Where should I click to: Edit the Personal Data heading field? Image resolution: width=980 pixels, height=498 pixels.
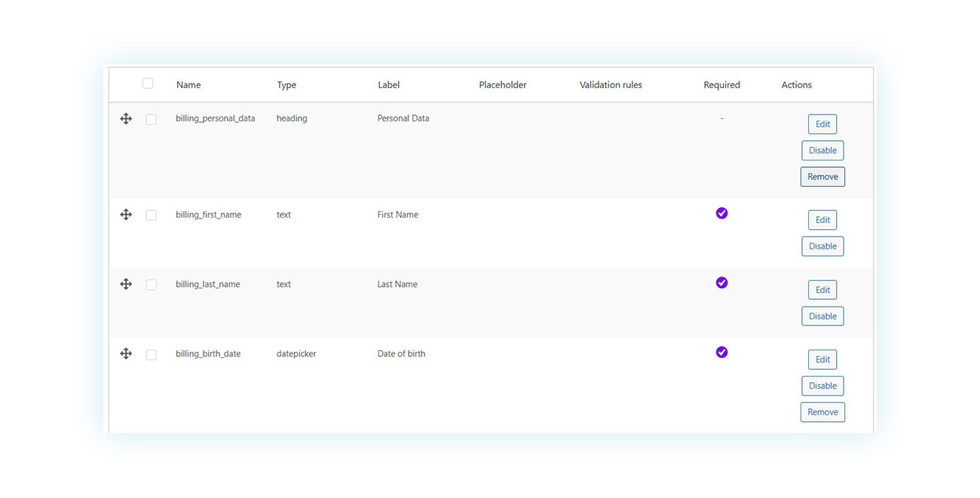click(x=822, y=124)
